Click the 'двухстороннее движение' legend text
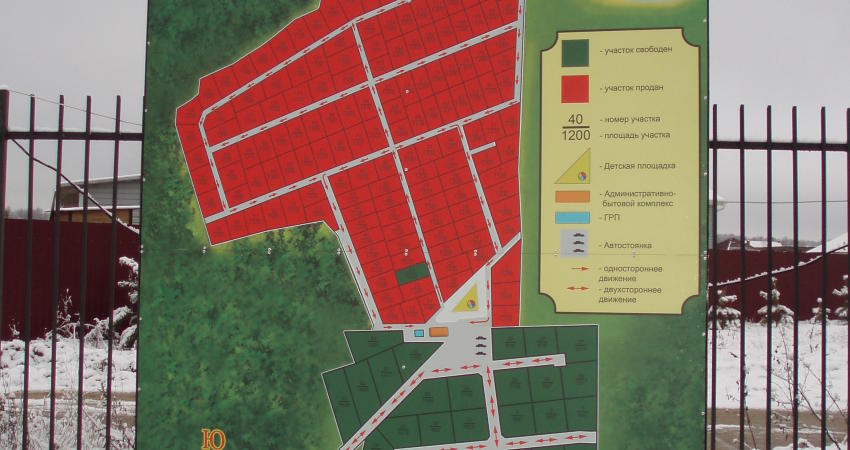 point(630,294)
